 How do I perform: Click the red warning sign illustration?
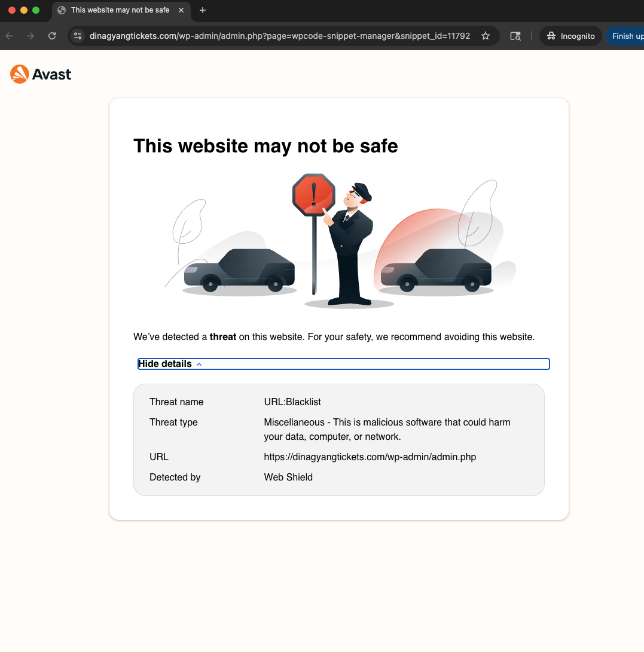coord(313,195)
